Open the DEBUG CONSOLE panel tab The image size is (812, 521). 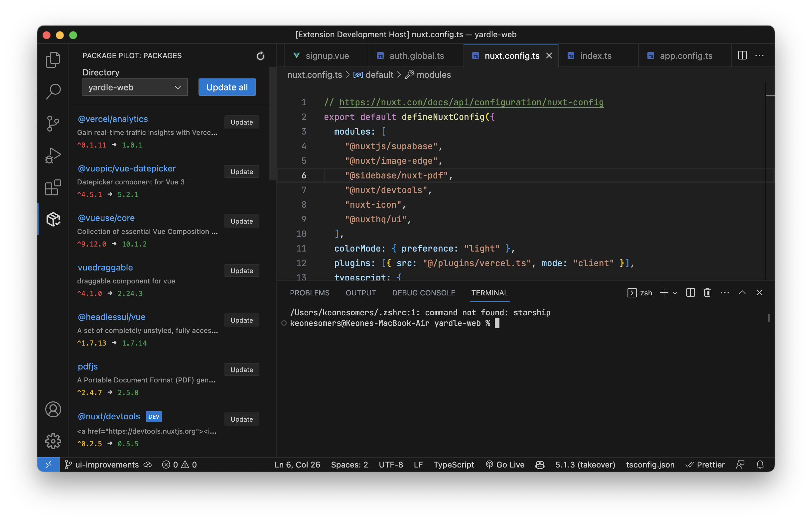click(x=423, y=293)
